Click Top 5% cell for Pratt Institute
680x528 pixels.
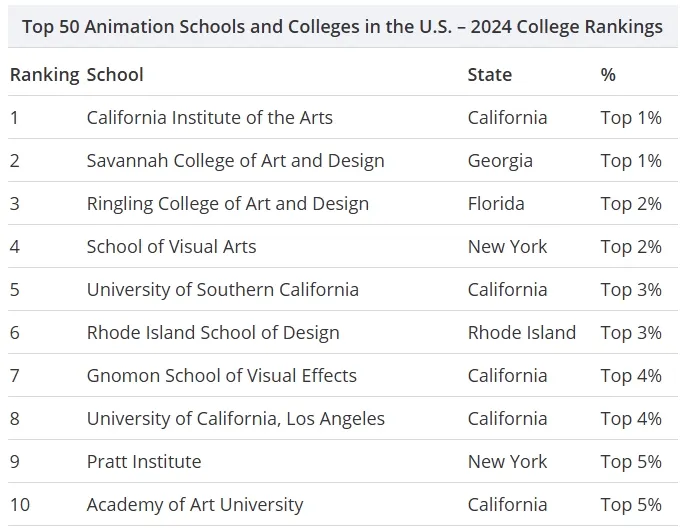pos(631,462)
